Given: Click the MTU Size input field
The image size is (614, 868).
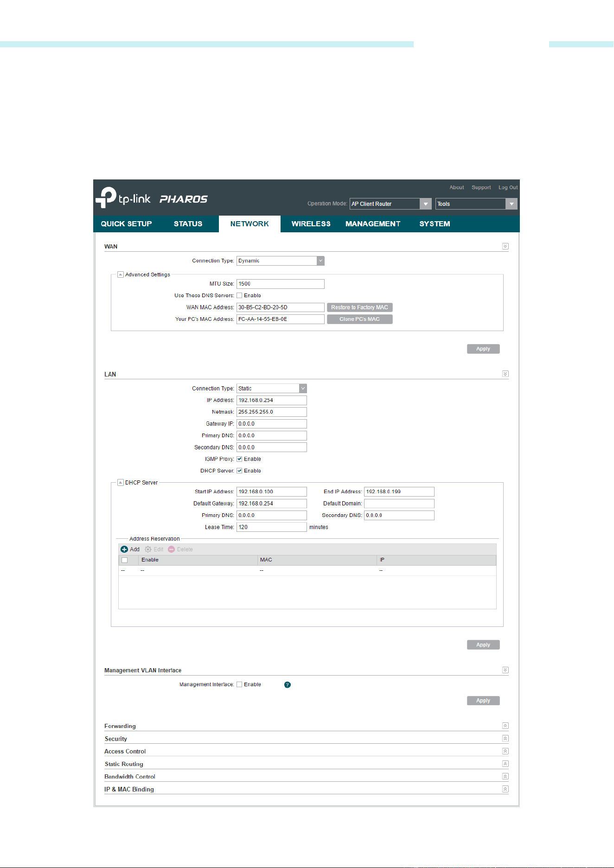Looking at the screenshot, I should click(x=281, y=284).
